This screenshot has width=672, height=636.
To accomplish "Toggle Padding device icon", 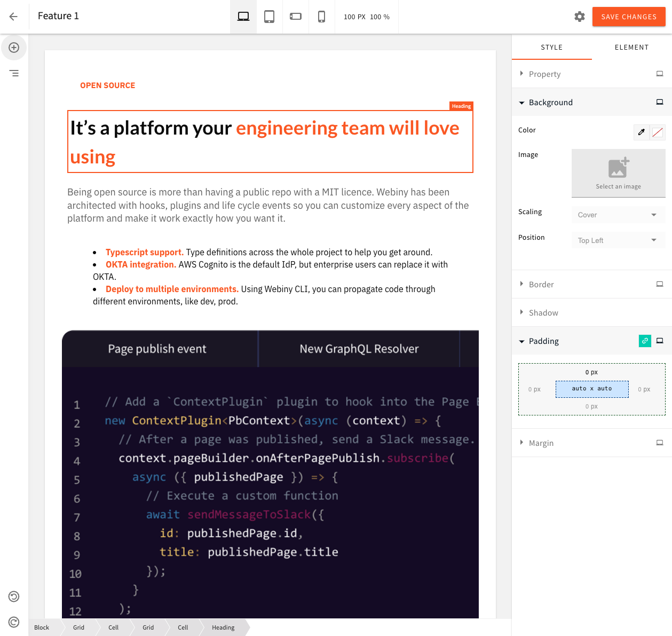I will [x=660, y=340].
